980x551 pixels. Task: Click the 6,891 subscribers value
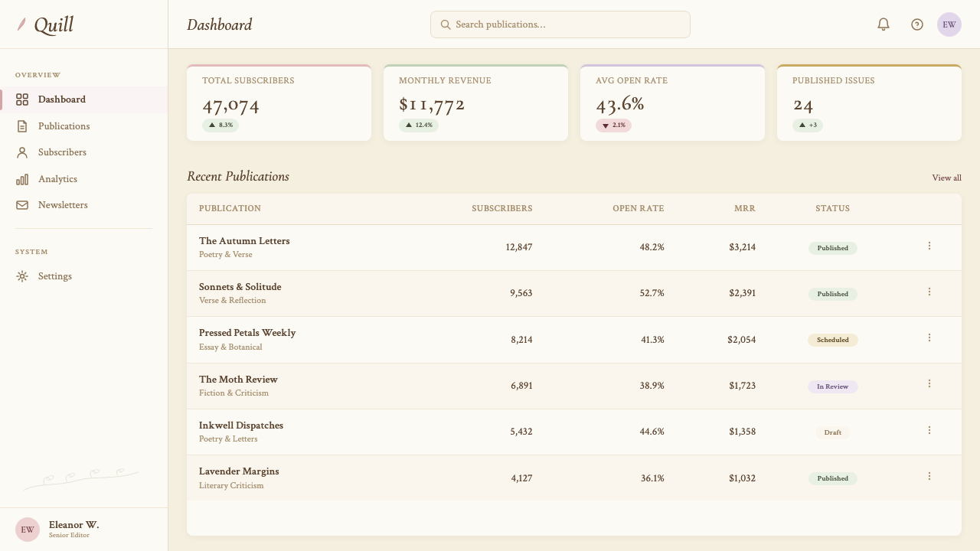coord(521,386)
